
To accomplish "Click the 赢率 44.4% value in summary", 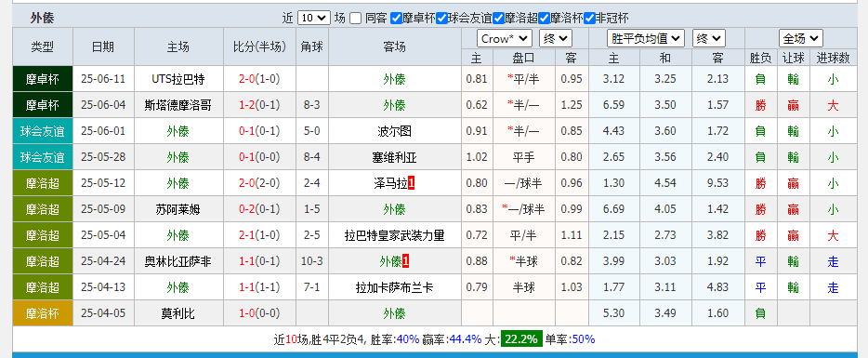I will click(466, 339).
